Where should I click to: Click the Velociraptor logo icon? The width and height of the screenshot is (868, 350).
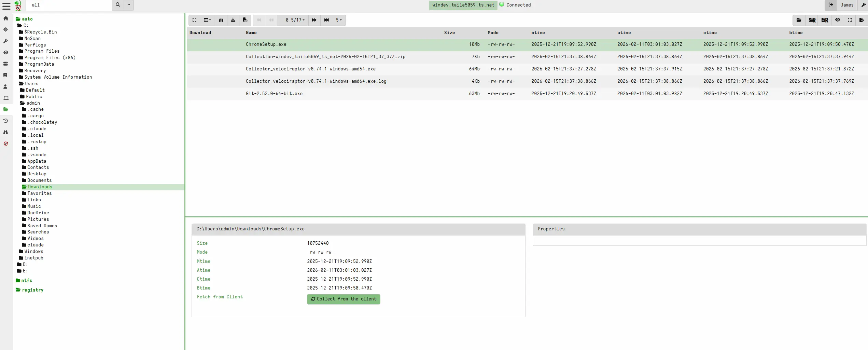[x=18, y=5]
